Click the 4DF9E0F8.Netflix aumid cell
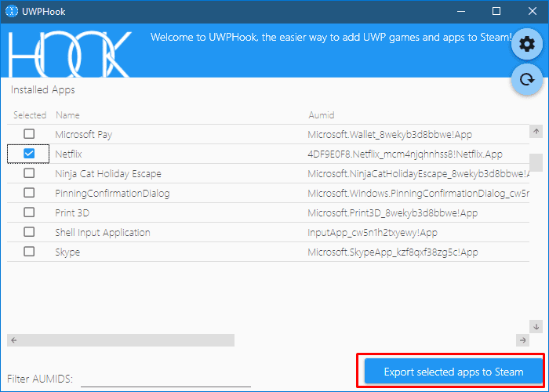Image resolution: width=549 pixels, height=392 pixels. point(405,154)
